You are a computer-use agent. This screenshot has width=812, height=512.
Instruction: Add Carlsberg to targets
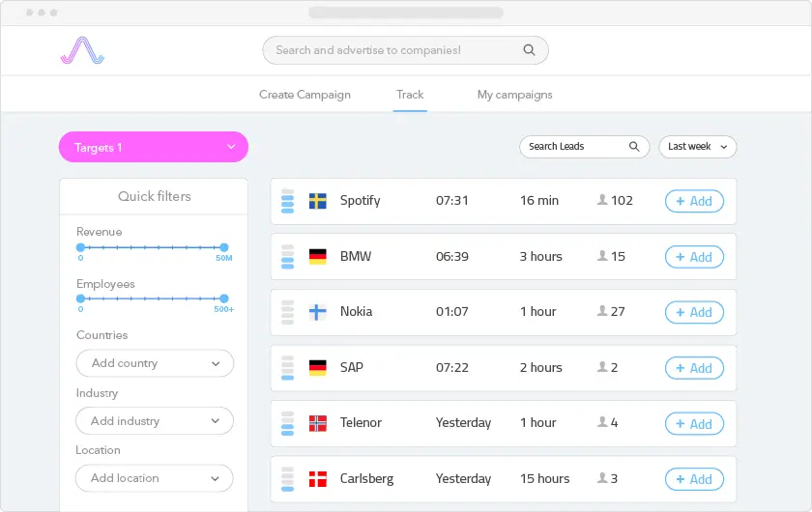click(694, 479)
